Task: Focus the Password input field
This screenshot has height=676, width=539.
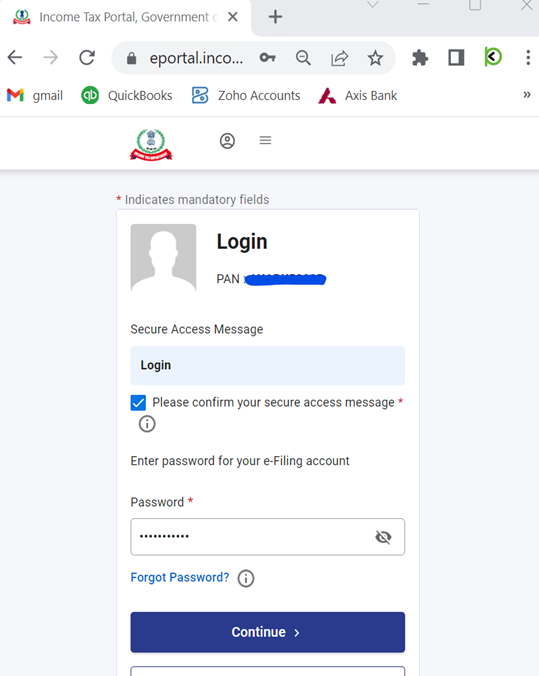Action: point(268,537)
